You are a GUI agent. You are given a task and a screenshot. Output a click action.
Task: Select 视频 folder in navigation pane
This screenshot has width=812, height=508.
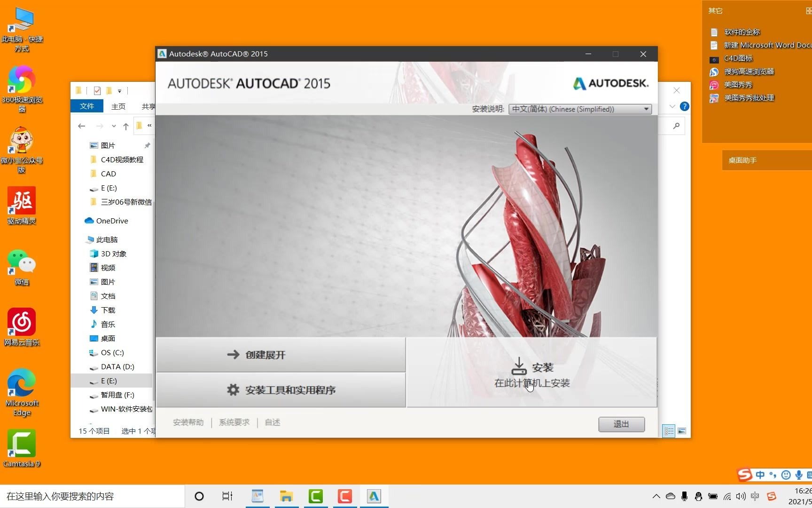(x=108, y=268)
